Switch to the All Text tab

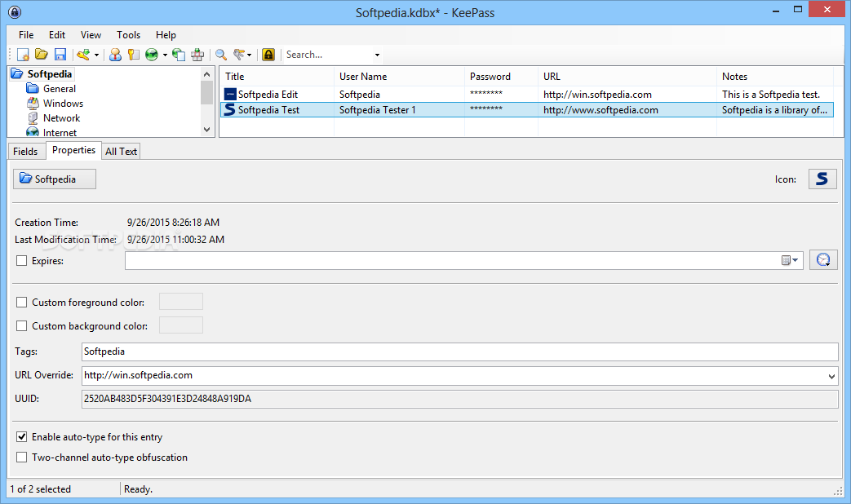coord(121,152)
